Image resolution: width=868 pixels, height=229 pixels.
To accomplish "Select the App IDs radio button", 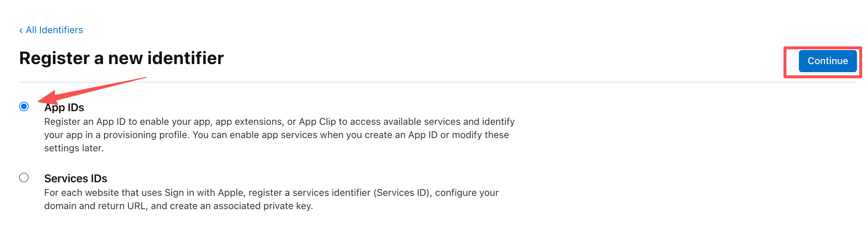I will click(x=24, y=106).
